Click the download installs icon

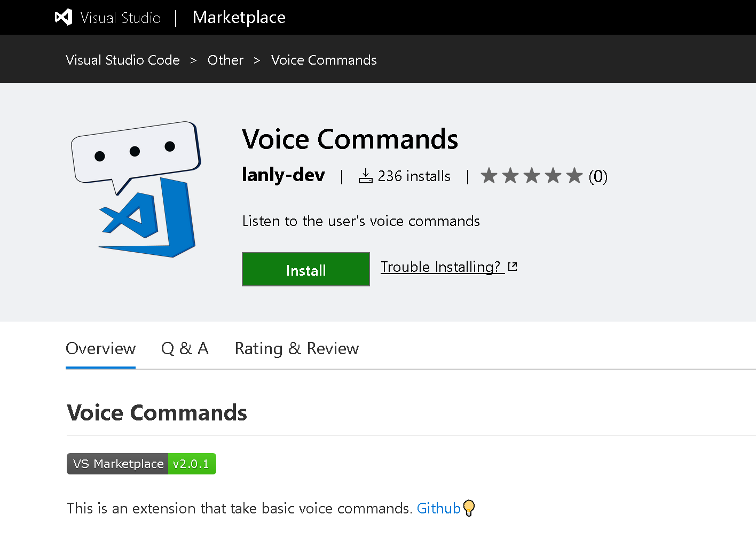[366, 176]
